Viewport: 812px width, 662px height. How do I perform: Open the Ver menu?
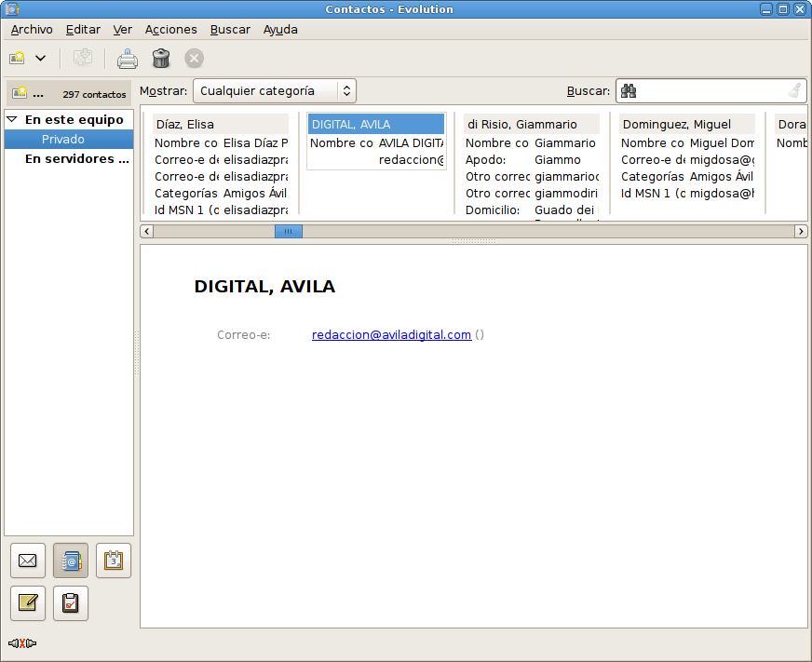click(x=123, y=30)
